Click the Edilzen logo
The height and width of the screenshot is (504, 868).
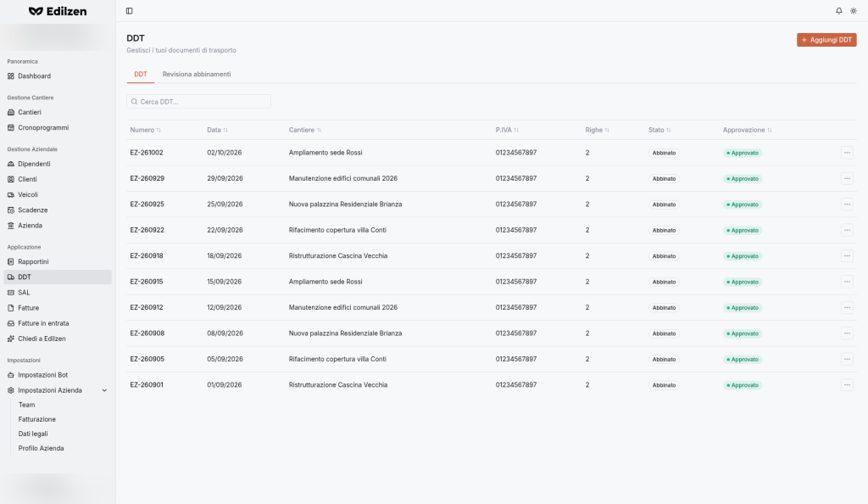click(x=58, y=11)
